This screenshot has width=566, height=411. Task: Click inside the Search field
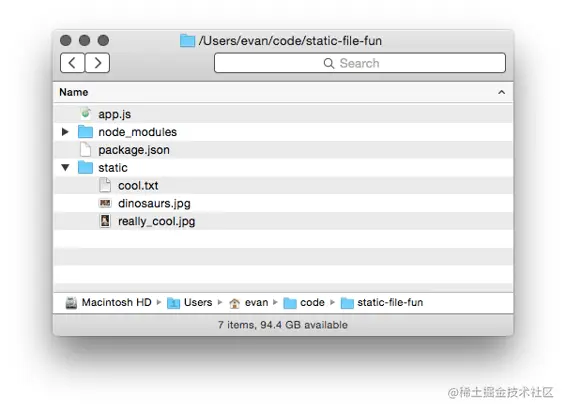point(360,63)
